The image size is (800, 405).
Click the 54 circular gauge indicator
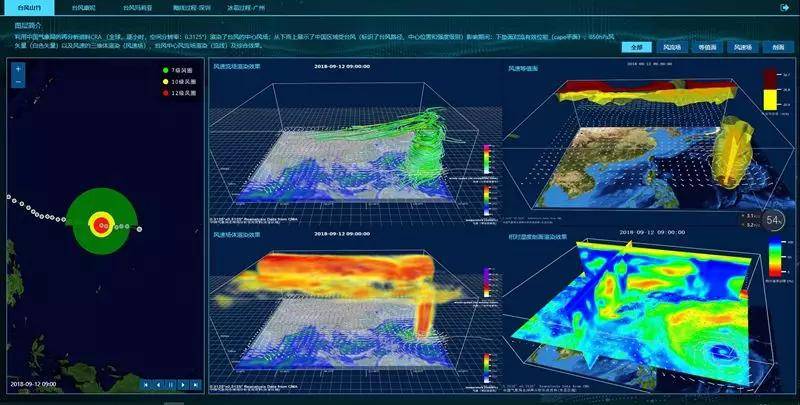tap(775, 219)
